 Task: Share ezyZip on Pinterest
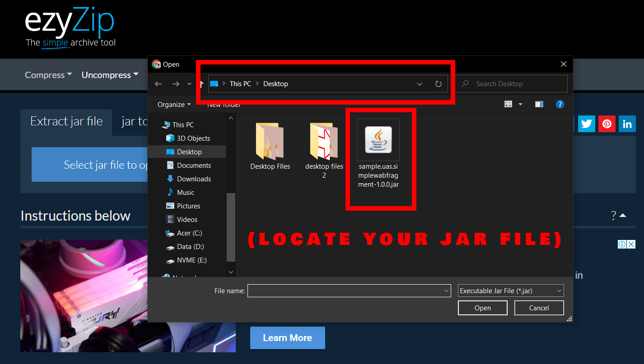pos(607,124)
